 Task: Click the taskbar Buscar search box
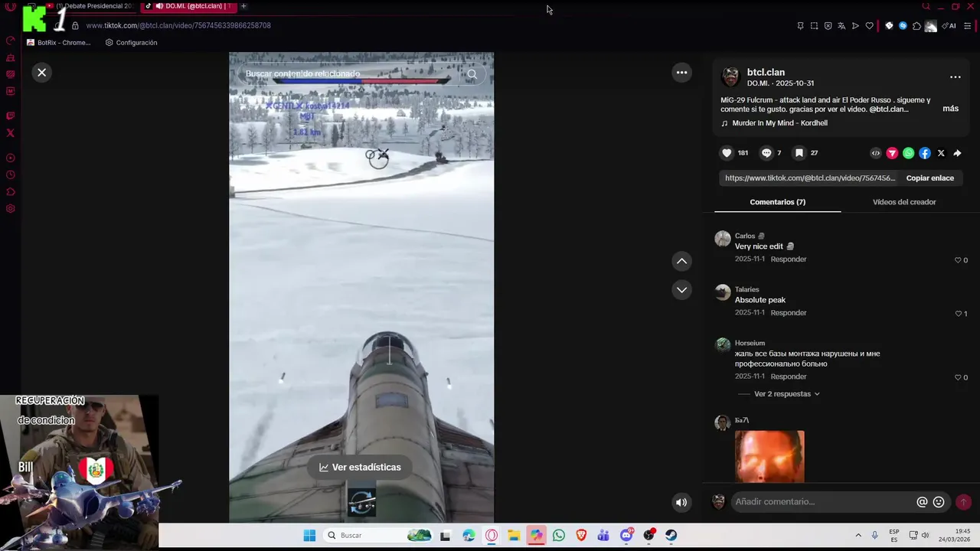click(378, 536)
